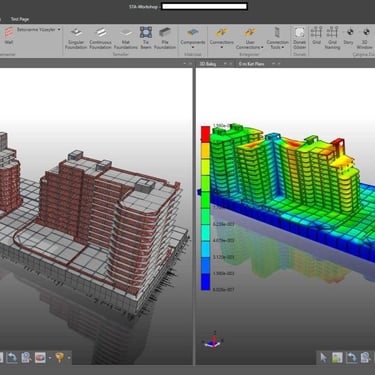
Task: Click the dark blue bottom legend block
Action: pyautogui.click(x=205, y=282)
